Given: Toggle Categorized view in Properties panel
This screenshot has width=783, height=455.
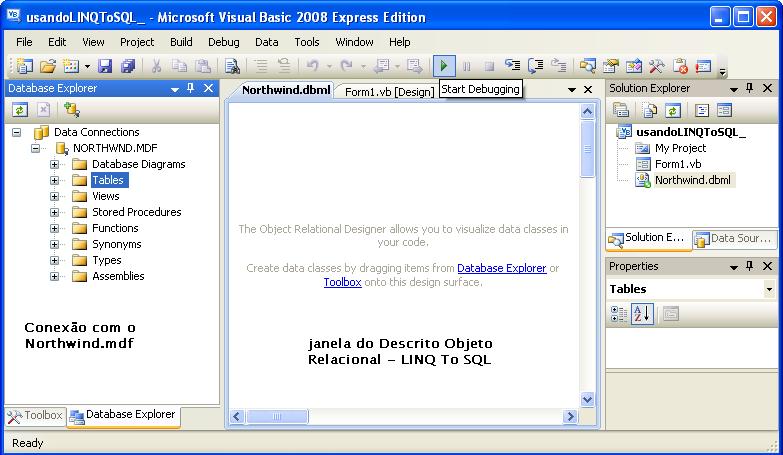Looking at the screenshot, I should (x=619, y=314).
